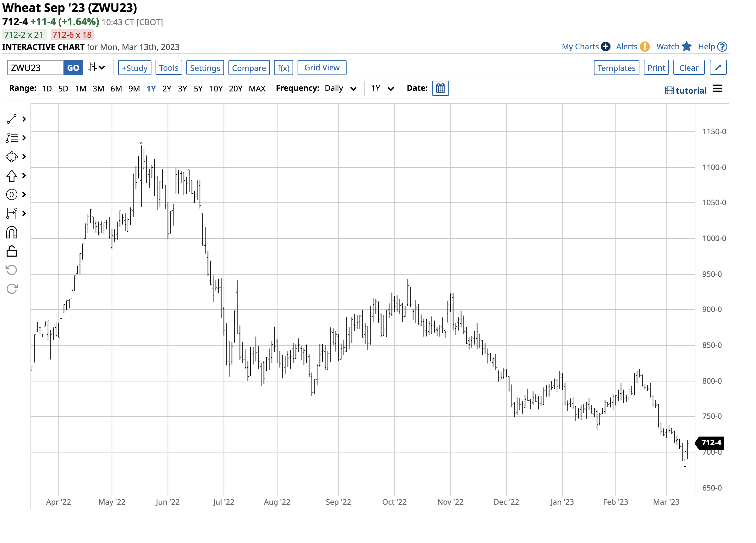Click the Templates button
This screenshot has width=756, height=543.
[x=616, y=68]
